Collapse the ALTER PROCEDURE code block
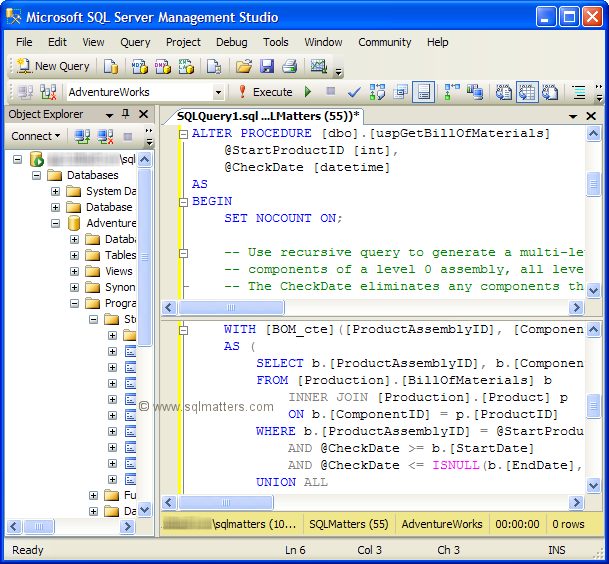The height and width of the screenshot is (564, 609). click(183, 134)
